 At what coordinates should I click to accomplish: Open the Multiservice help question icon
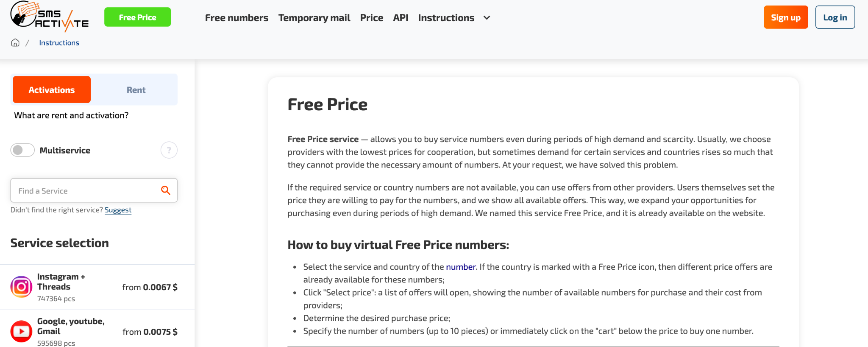[169, 150]
